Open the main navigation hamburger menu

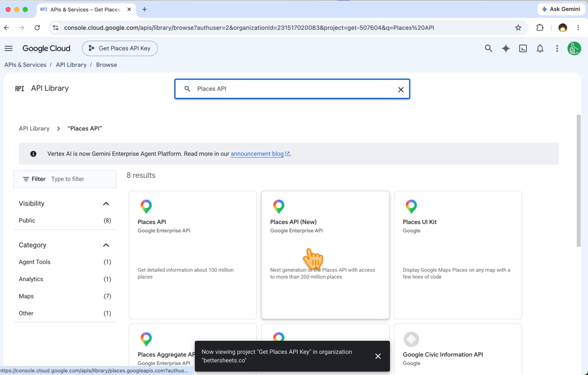point(9,48)
